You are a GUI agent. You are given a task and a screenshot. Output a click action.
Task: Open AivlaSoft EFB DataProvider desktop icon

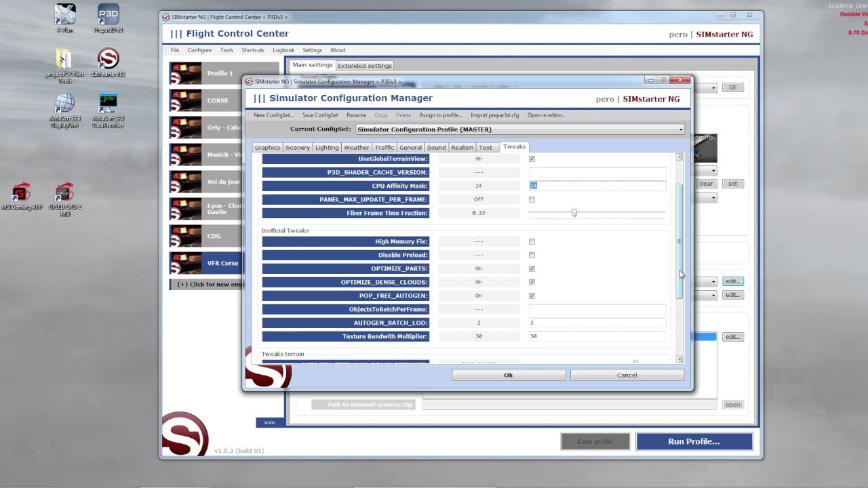tap(108, 109)
